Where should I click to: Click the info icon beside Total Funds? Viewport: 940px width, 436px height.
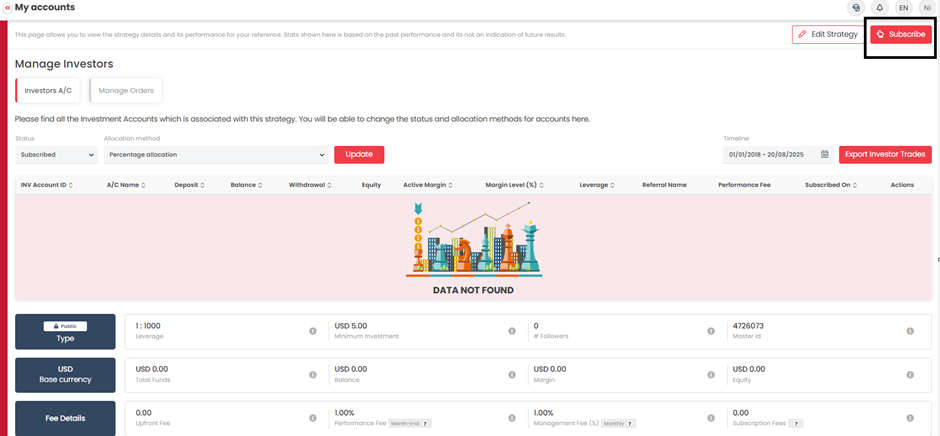(x=312, y=375)
